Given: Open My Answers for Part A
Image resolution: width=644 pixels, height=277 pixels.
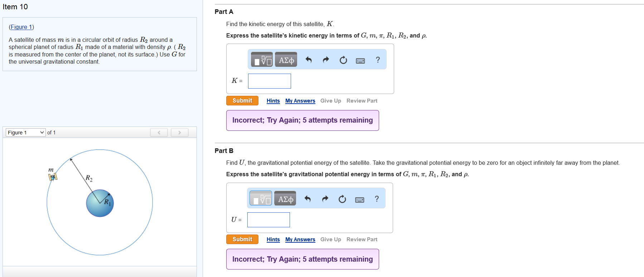Looking at the screenshot, I should pyautogui.click(x=300, y=101).
